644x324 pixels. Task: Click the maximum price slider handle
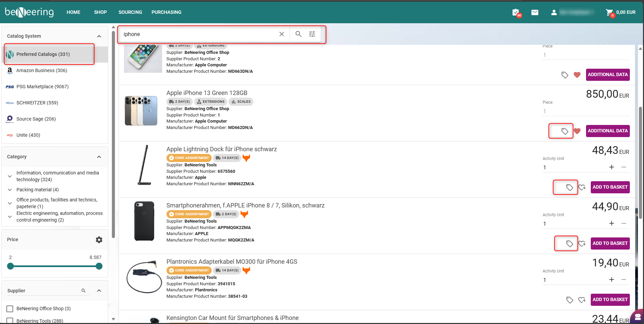click(x=99, y=266)
